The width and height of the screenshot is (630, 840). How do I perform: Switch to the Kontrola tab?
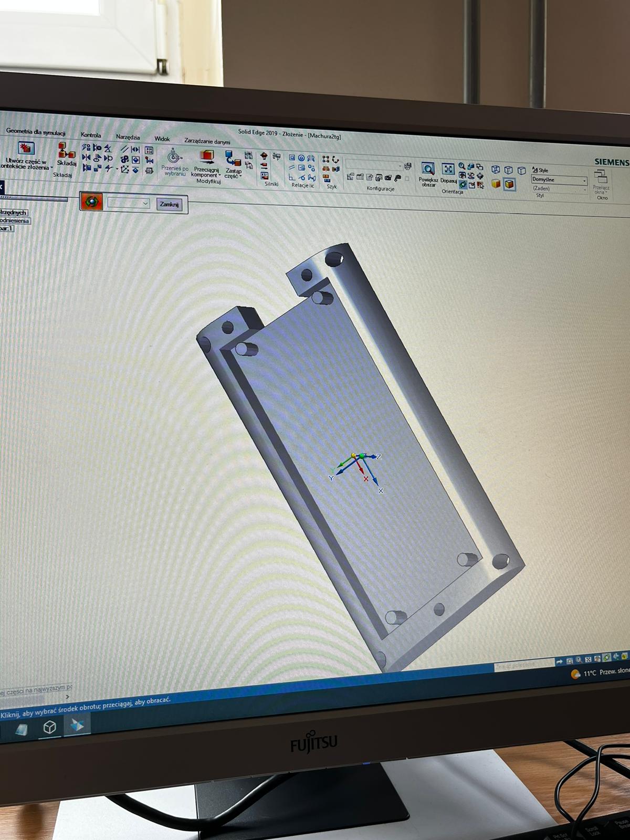point(91,135)
